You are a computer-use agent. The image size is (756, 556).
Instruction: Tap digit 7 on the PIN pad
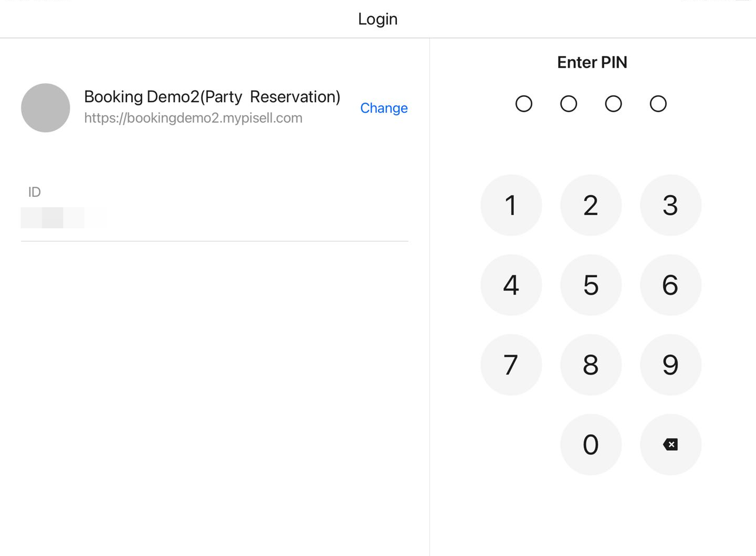point(511,365)
